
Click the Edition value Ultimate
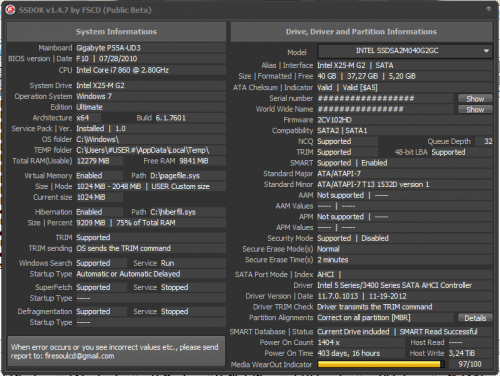89,107
